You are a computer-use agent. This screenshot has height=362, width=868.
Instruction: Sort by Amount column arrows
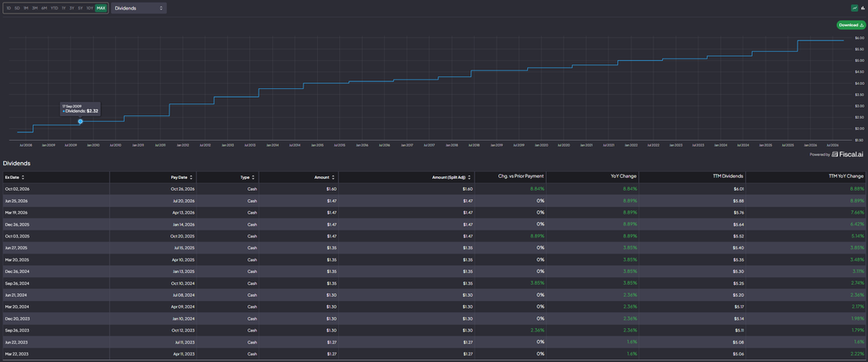coord(333,177)
